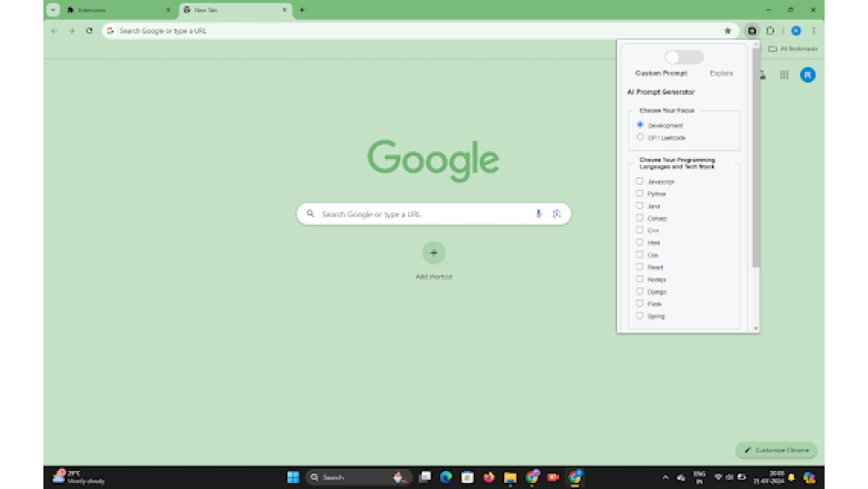Screen dimensions: 868x489
Task: Check the Spring checkbox
Action: click(640, 315)
